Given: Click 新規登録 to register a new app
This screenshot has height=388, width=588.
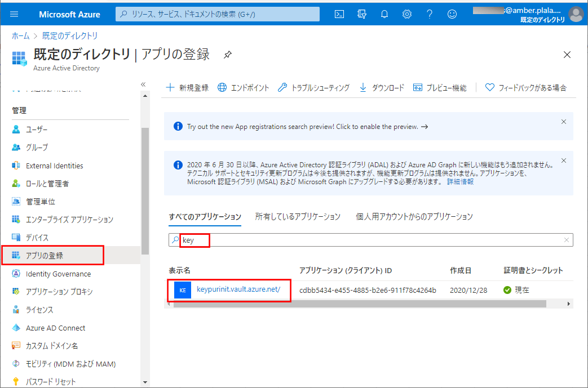Looking at the screenshot, I should point(187,88).
